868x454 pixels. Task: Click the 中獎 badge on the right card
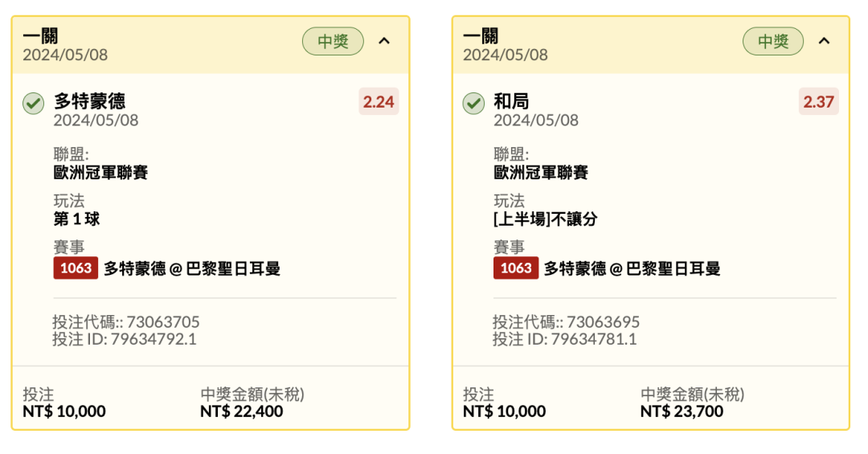[773, 41]
